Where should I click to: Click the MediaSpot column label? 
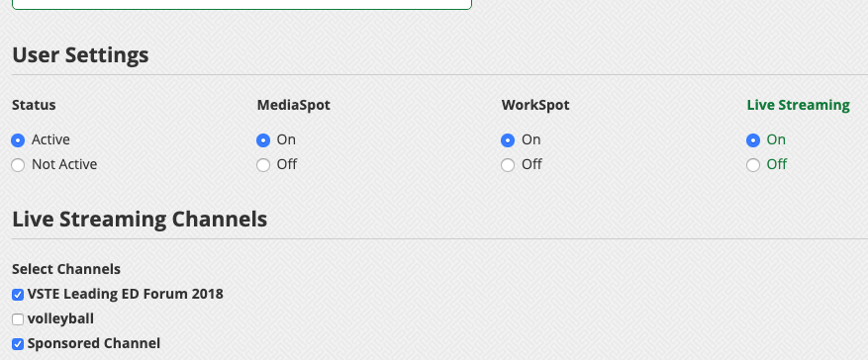tap(293, 105)
